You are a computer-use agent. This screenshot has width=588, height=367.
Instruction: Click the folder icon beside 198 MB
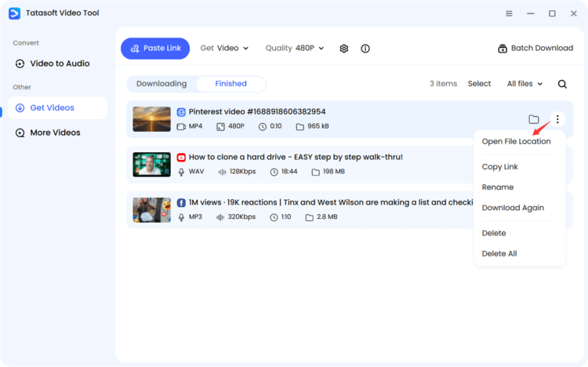point(316,172)
